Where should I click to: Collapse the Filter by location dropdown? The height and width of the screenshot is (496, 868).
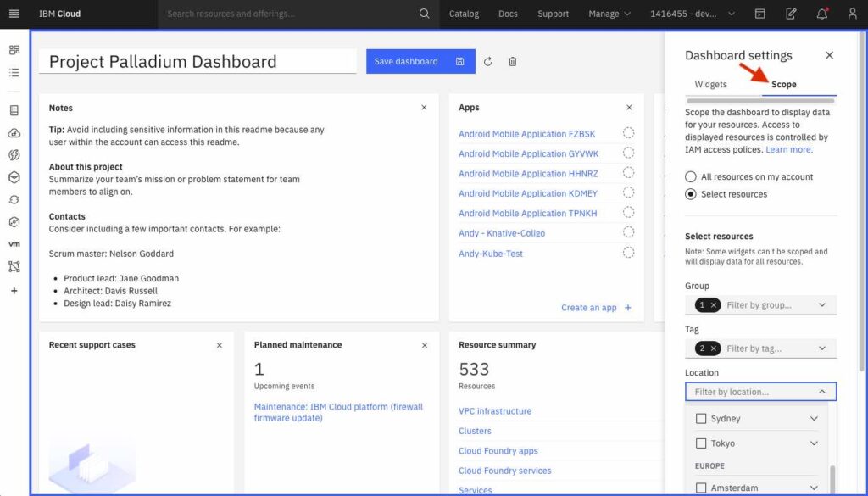tap(822, 392)
